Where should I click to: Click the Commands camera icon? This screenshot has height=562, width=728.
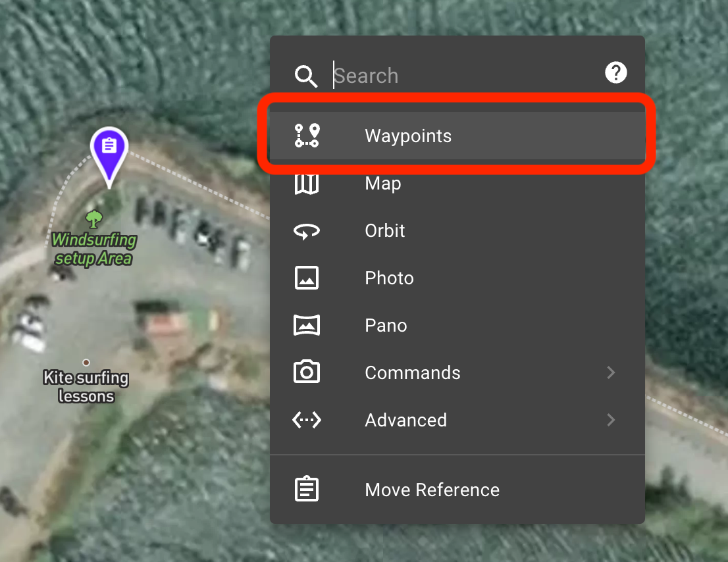tap(306, 372)
